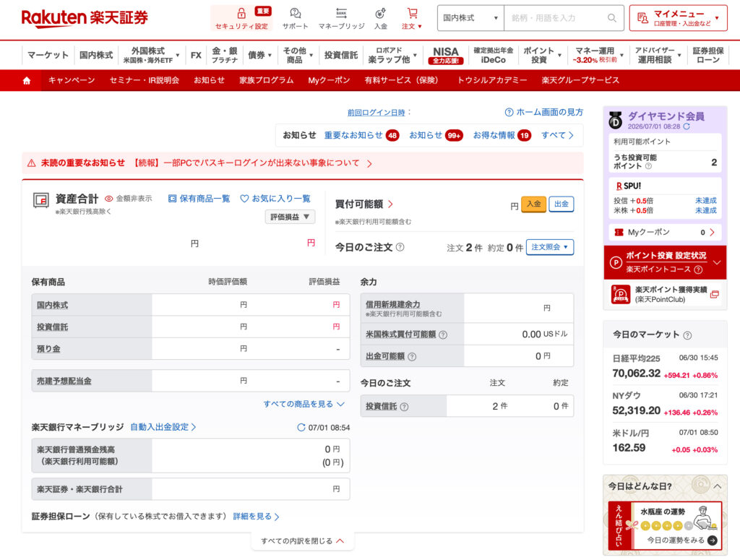The image size is (740, 560).
Task: Expand すべての商品を見る
Action: [x=304, y=405]
